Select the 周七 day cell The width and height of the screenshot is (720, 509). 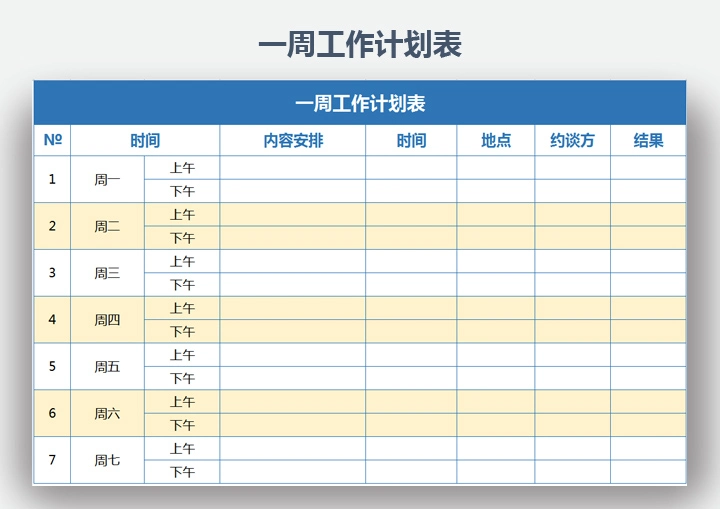point(107,460)
